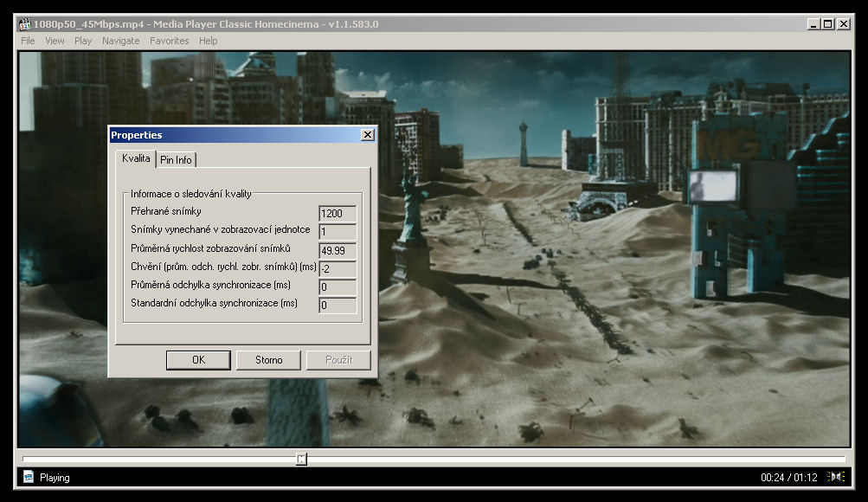The width and height of the screenshot is (868, 502).
Task: Click the dropped frames field showing 1
Action: pyautogui.click(x=338, y=231)
